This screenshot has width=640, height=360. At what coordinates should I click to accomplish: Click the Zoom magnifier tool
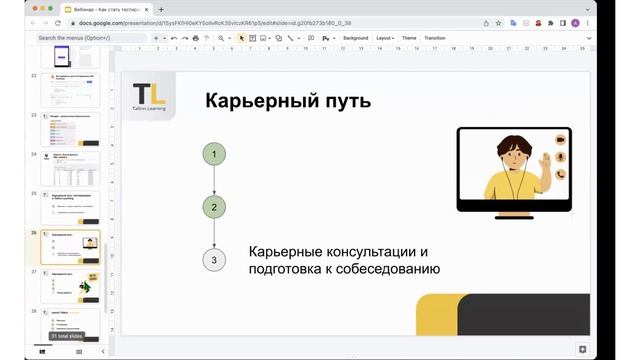(x=221, y=38)
